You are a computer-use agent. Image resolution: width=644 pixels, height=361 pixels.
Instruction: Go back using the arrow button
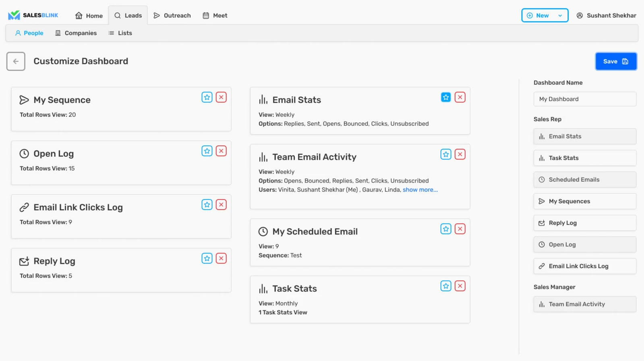click(16, 61)
